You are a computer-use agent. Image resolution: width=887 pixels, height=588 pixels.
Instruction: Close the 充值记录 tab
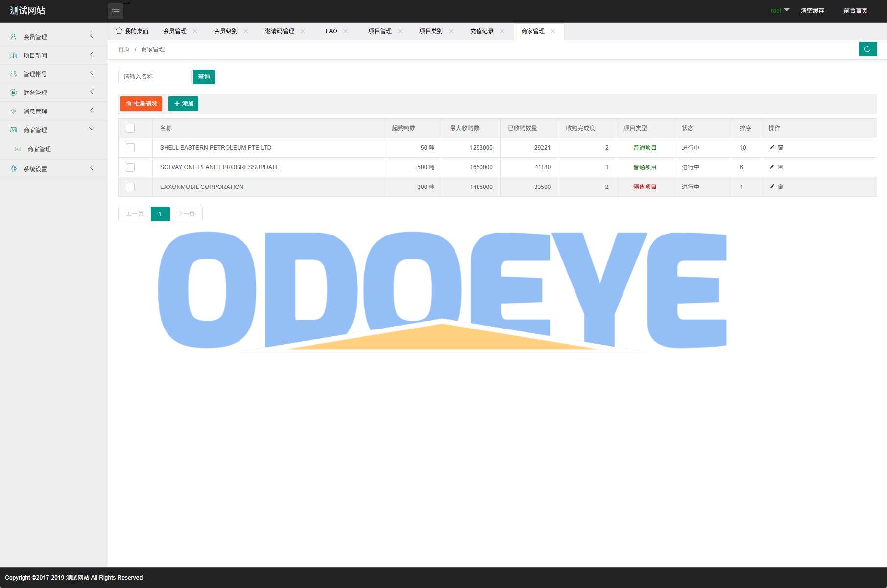click(502, 31)
